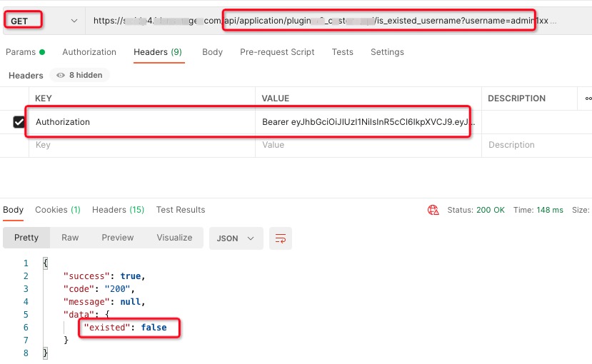592x364 pixels.
Task: Switch the response view to Raw
Action: (70, 238)
